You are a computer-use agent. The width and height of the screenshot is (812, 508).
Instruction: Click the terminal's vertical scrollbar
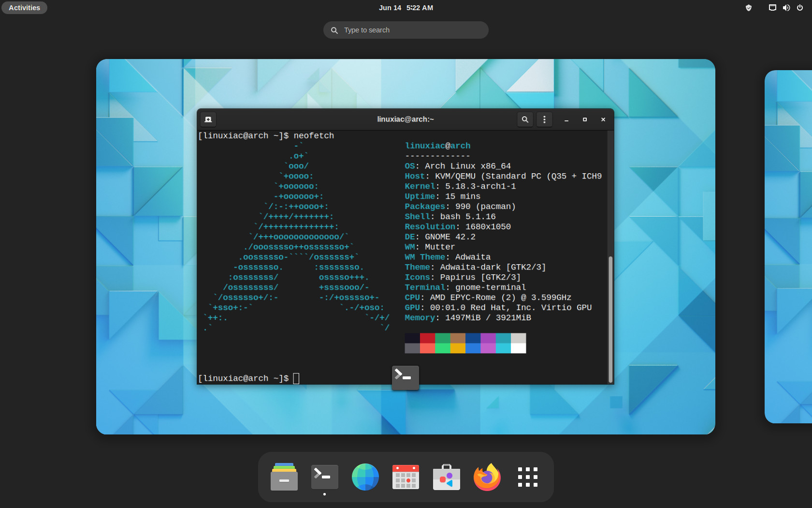click(610, 319)
